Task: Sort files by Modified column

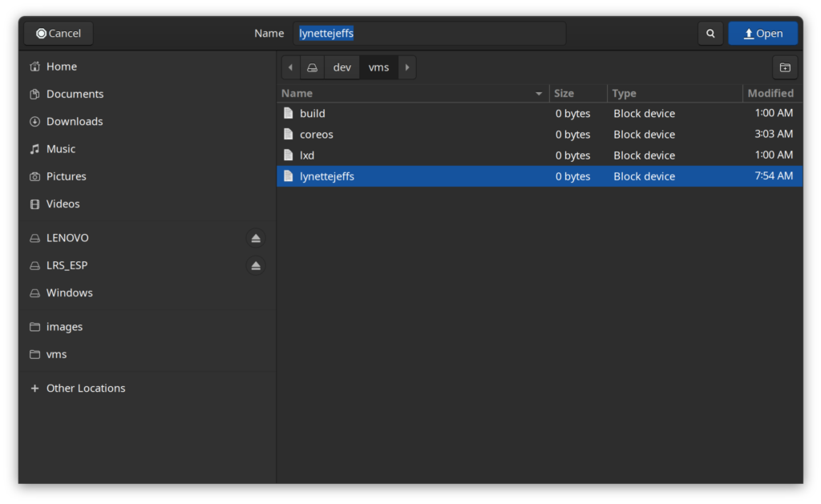Action: [770, 94]
